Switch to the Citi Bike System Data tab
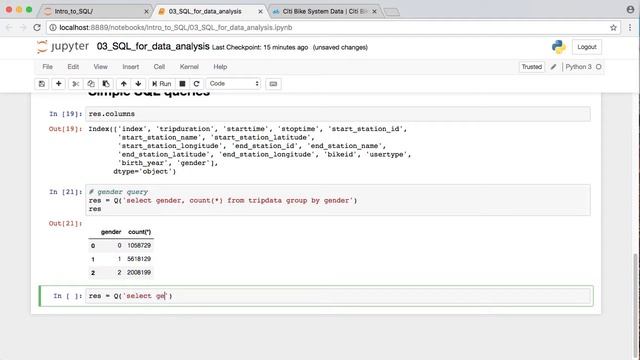Screen dimensions: 640x360 coord(324,11)
